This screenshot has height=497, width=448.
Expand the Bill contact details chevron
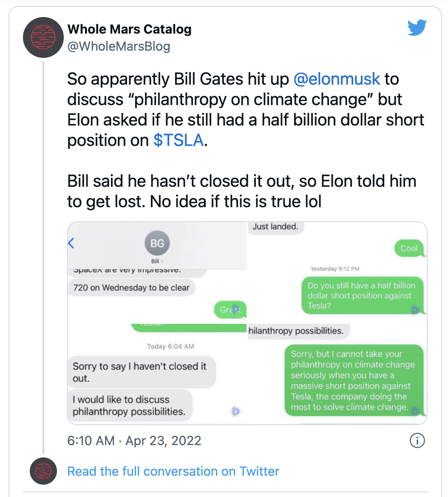pyautogui.click(x=161, y=261)
